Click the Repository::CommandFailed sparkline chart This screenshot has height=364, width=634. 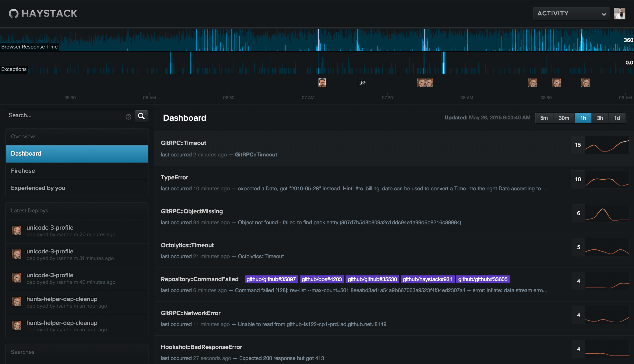(x=607, y=281)
